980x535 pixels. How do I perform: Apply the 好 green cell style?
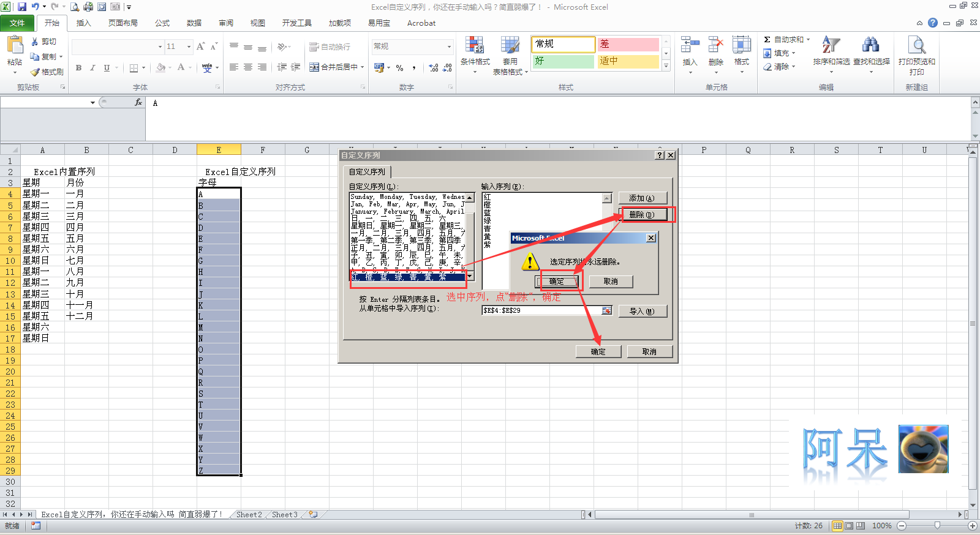coord(563,61)
